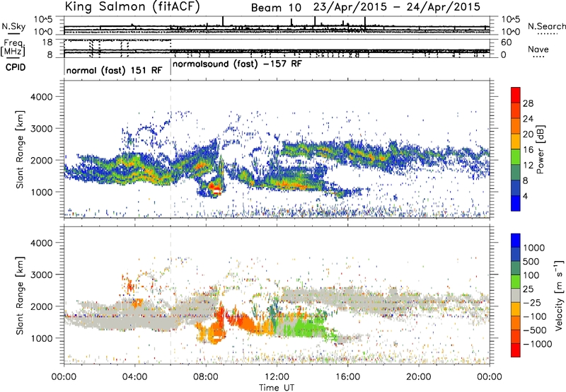
Task: Click the gray -25 to 25 Velocity segment
Action: pos(516,295)
